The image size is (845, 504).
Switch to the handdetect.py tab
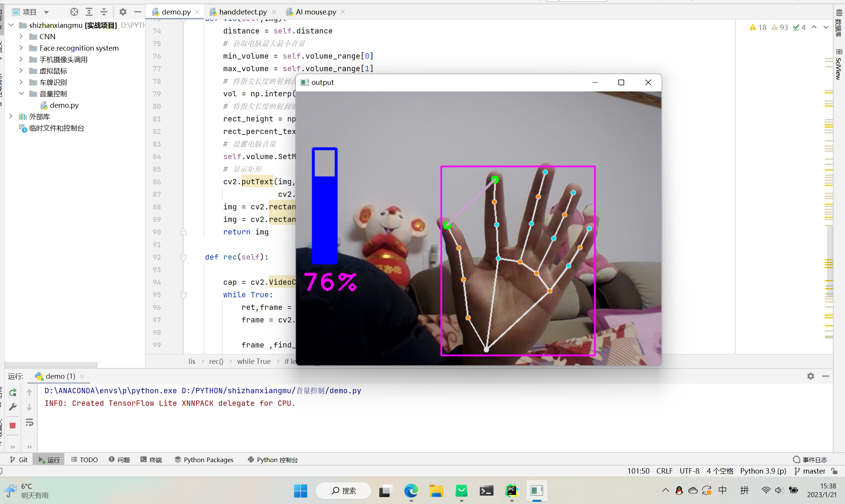[243, 12]
